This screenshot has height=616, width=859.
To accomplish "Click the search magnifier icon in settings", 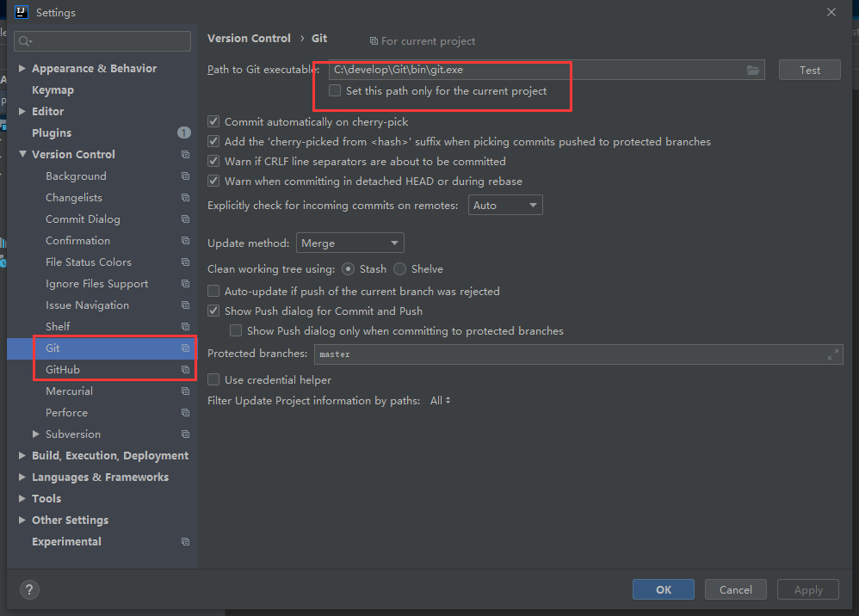I will [25, 41].
